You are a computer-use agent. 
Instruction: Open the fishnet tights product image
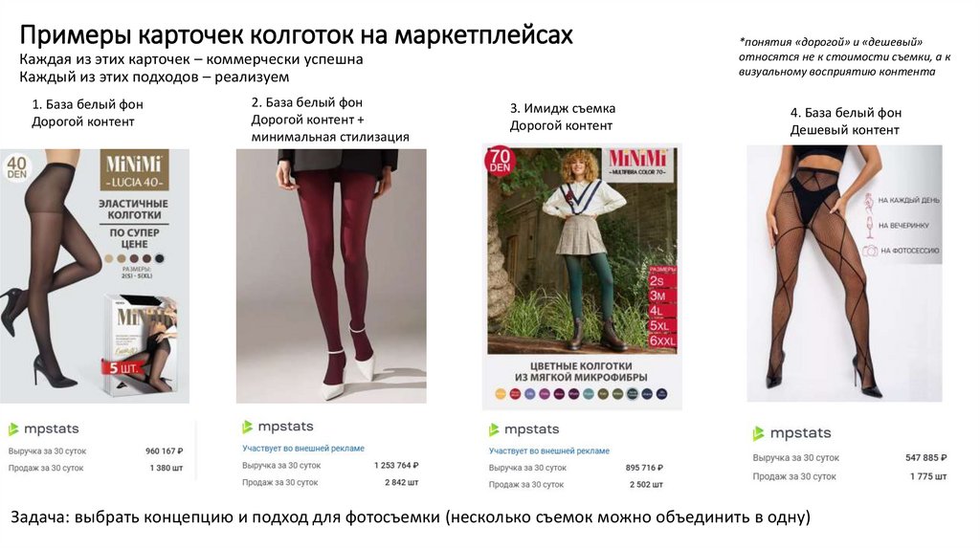[844, 273]
